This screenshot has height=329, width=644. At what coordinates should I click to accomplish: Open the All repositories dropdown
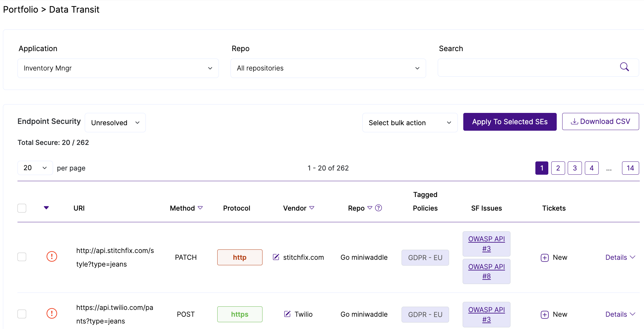328,68
